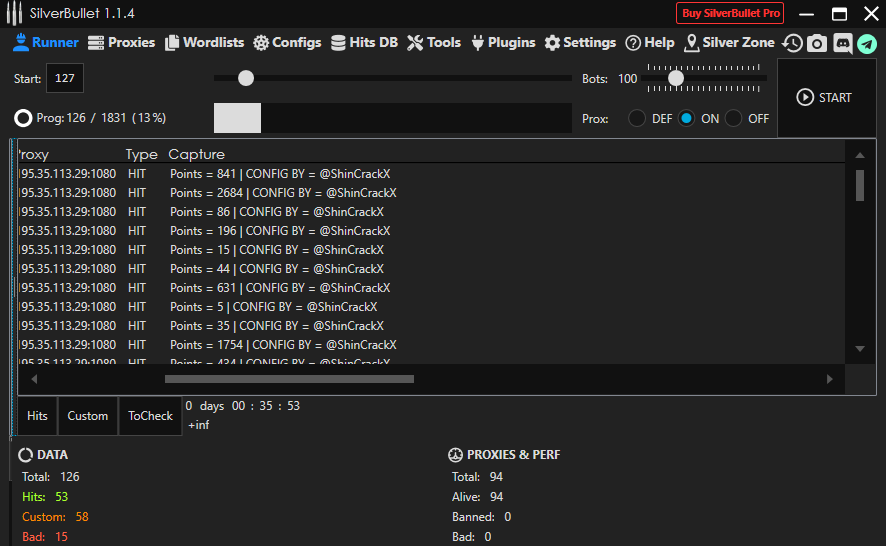
Task: Click the list scroll up arrow
Action: [860, 155]
